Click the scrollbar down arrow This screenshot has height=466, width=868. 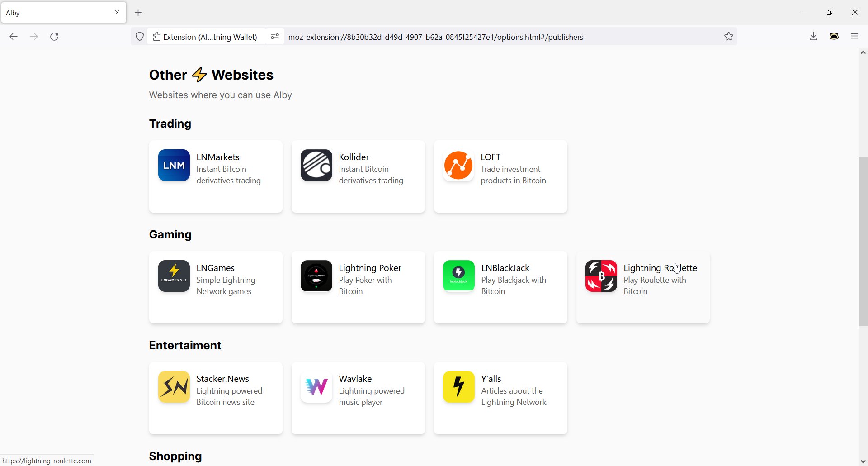(863, 461)
